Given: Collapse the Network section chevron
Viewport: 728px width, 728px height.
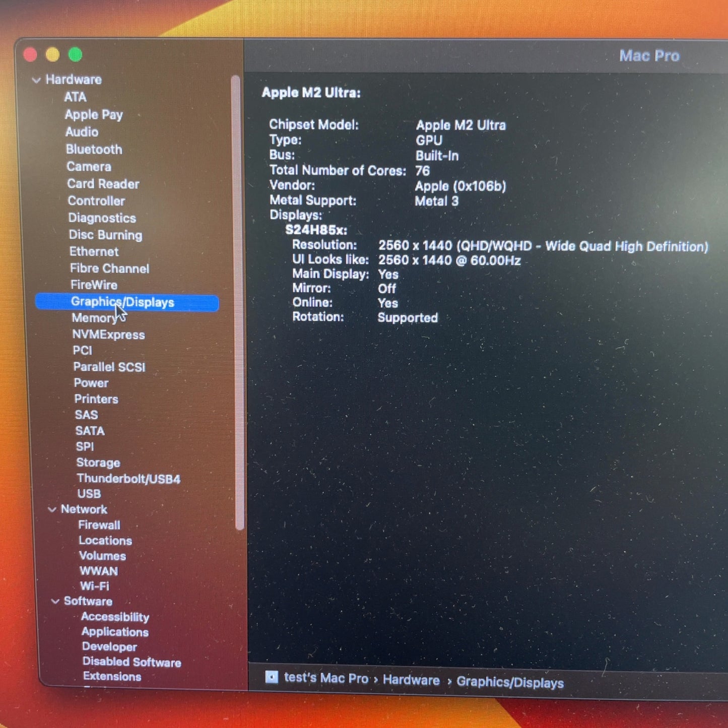Looking at the screenshot, I should coord(52,510).
